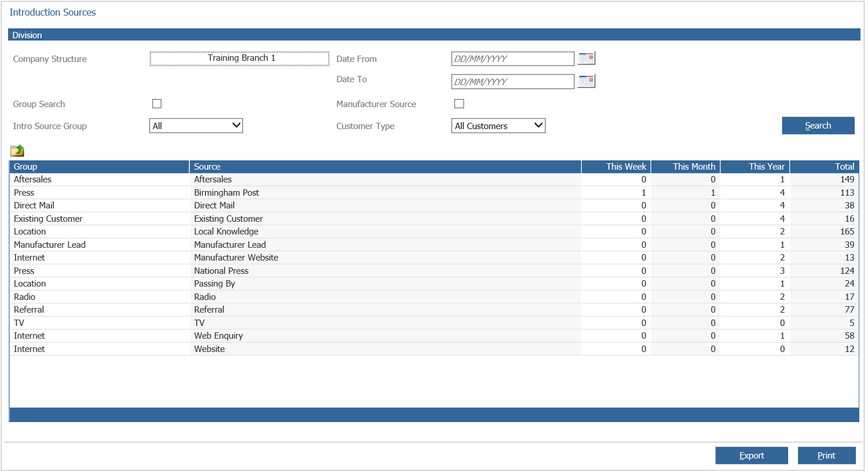Image resolution: width=868 pixels, height=473 pixels.
Task: Click the Division section header bar
Action: pyautogui.click(x=434, y=35)
